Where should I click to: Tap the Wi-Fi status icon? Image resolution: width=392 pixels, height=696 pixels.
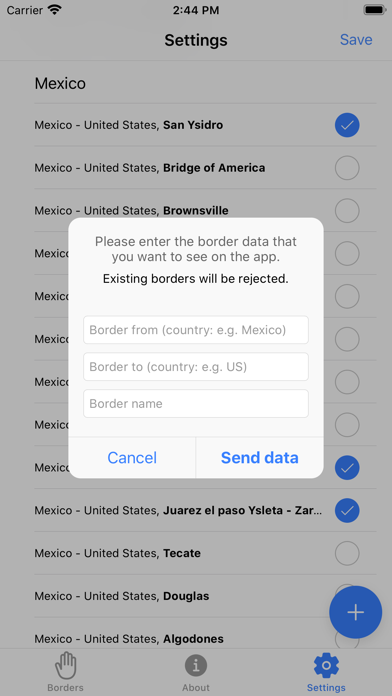pyautogui.click(x=55, y=10)
